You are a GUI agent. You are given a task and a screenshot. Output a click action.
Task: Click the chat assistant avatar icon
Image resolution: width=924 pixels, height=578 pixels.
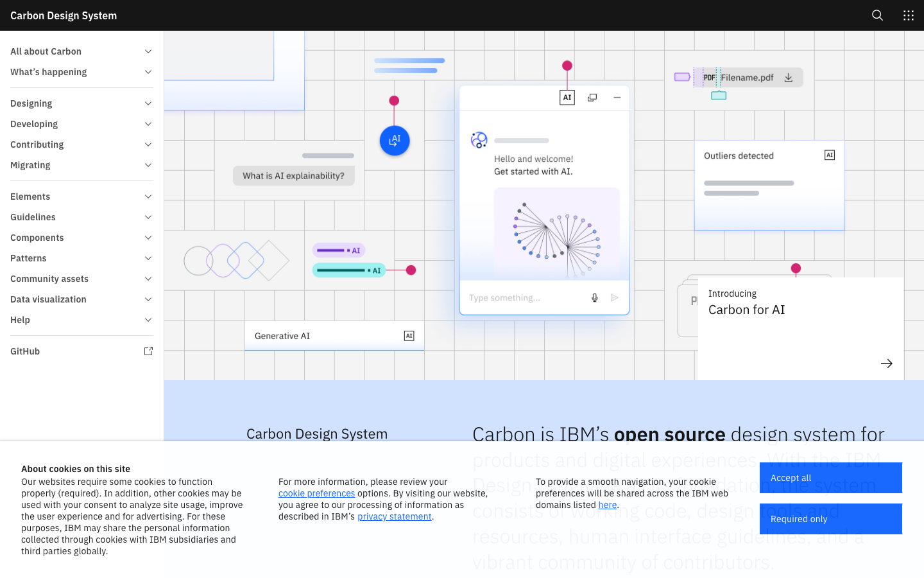point(479,140)
